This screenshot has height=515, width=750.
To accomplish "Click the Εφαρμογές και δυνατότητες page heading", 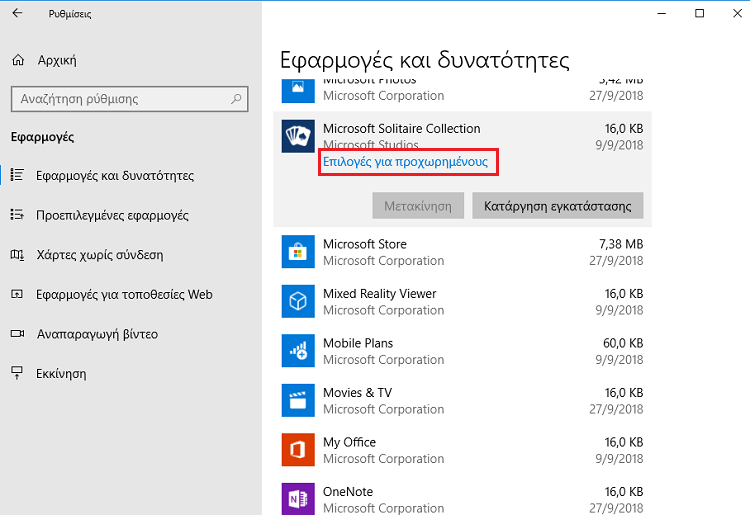I will (425, 61).
